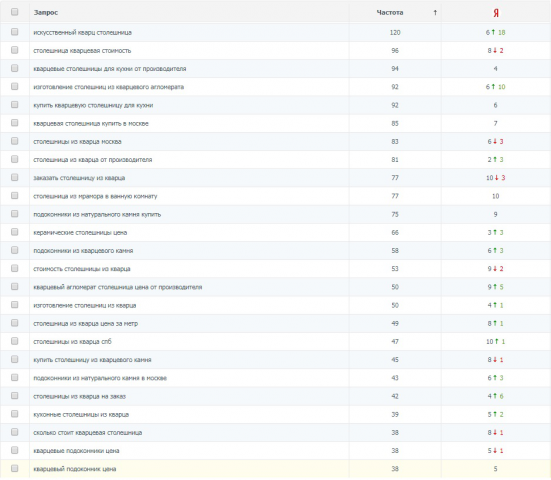Tick the 'стоимость столешницы из кварца' checkbox
551x480 pixels.
(x=14, y=268)
